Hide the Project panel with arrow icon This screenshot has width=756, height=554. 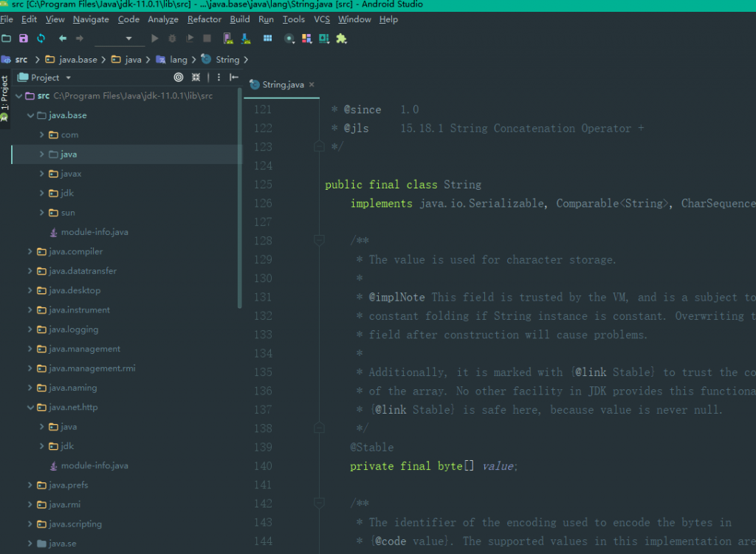pyautogui.click(x=234, y=78)
